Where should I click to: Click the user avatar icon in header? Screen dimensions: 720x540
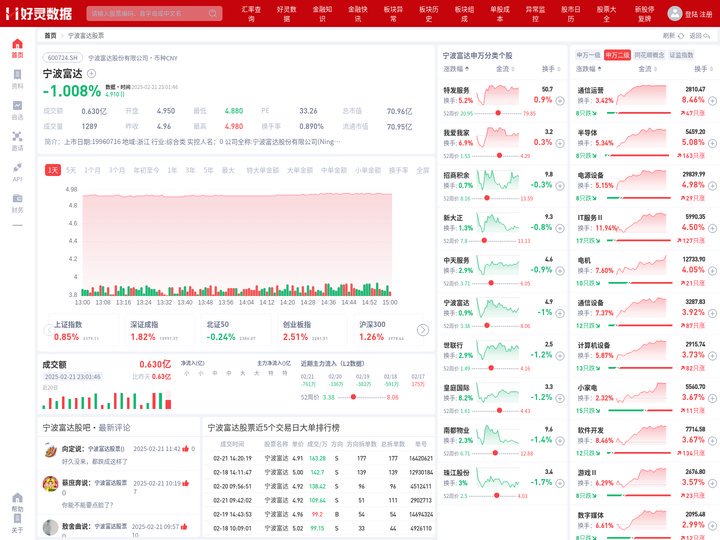coord(675,13)
